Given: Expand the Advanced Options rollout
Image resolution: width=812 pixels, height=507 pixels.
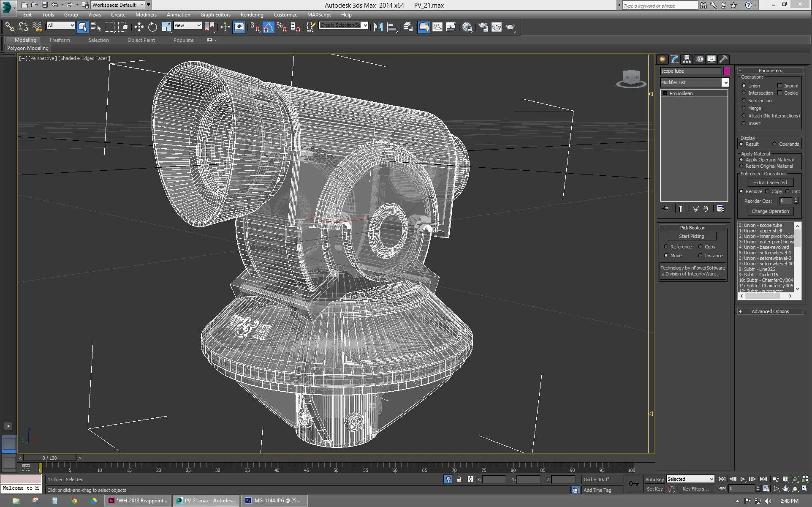Looking at the screenshot, I should coord(770,311).
